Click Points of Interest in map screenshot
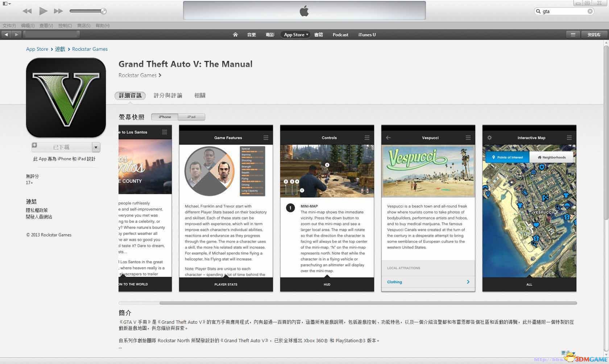The height and width of the screenshot is (364, 609). click(x=507, y=157)
